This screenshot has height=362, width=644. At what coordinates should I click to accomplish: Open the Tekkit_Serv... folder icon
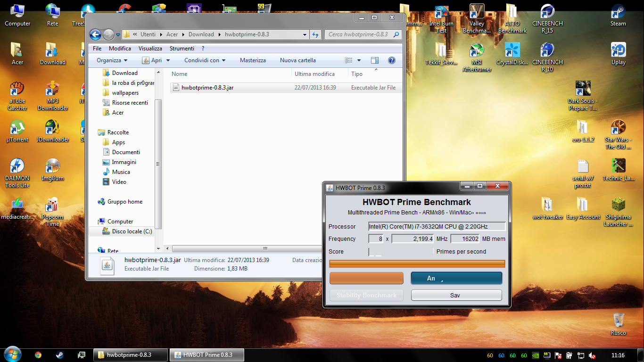point(441,54)
